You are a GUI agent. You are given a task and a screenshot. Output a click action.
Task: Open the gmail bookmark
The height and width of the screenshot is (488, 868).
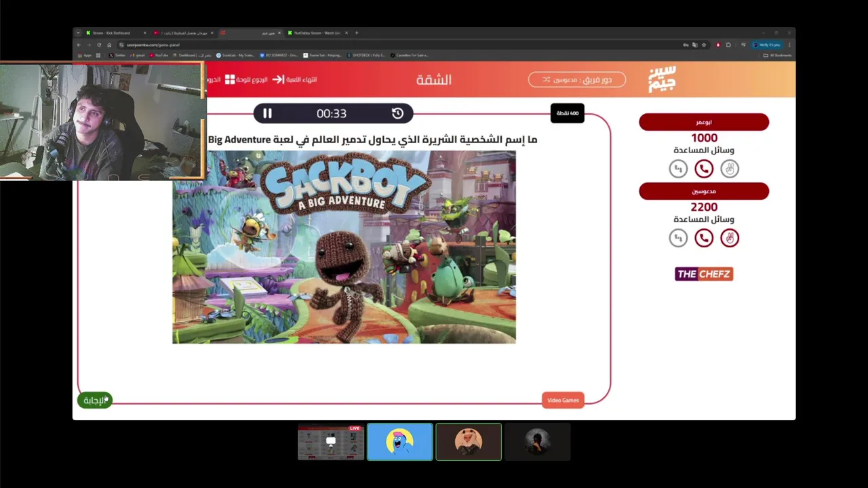[x=137, y=56]
